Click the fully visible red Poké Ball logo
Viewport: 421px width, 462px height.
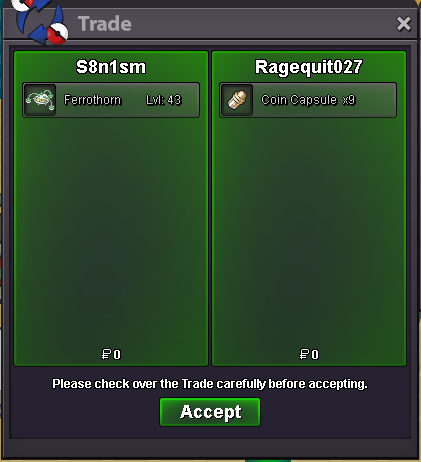(57, 33)
